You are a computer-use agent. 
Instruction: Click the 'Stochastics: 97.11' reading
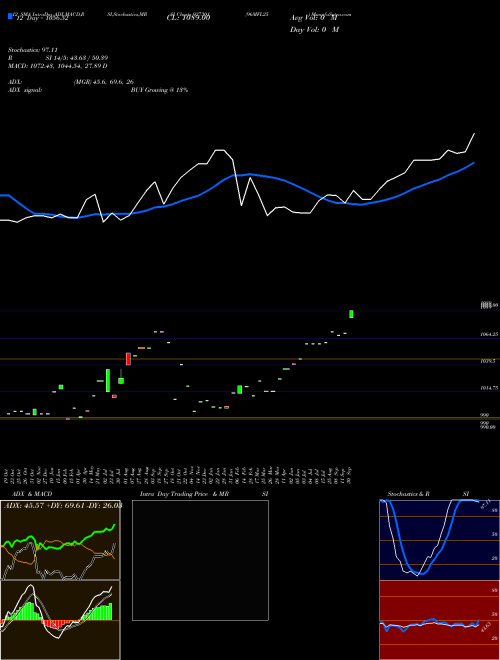[32, 50]
